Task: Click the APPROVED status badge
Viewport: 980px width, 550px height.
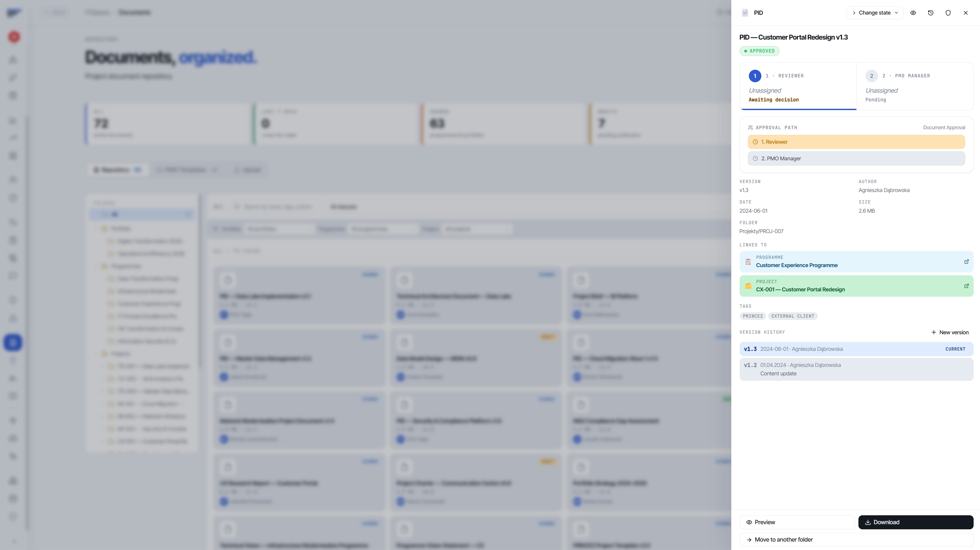Action: [x=759, y=51]
